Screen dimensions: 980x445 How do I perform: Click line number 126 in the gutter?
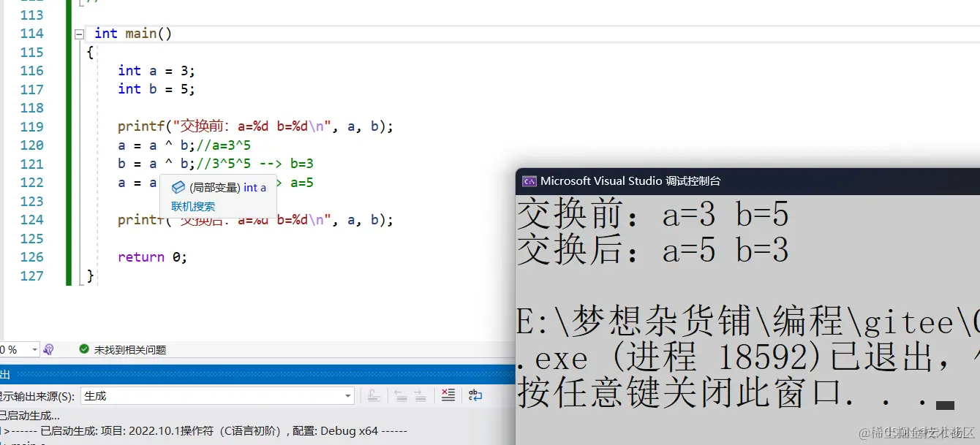pyautogui.click(x=32, y=257)
